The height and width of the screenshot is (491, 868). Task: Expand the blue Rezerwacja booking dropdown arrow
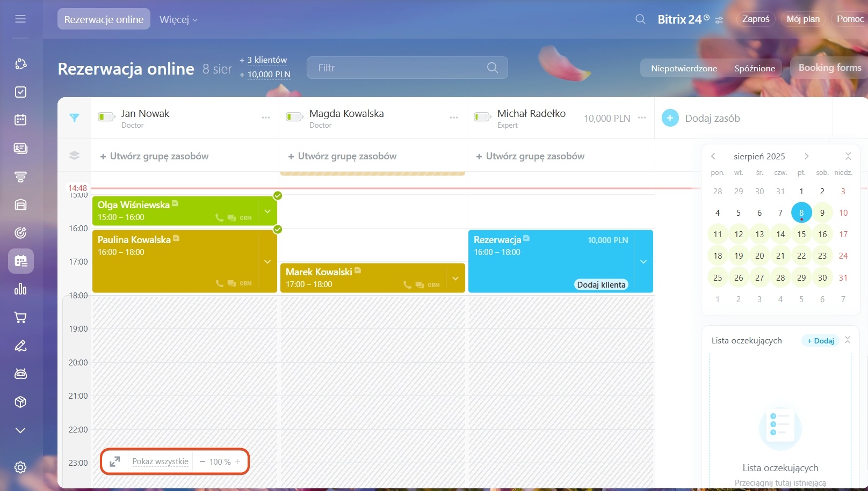pyautogui.click(x=643, y=262)
